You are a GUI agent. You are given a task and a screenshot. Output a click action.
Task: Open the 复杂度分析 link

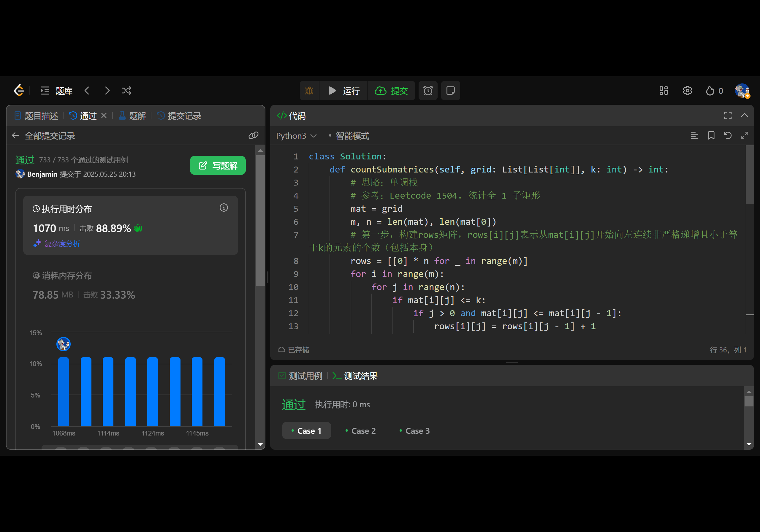[61, 244]
